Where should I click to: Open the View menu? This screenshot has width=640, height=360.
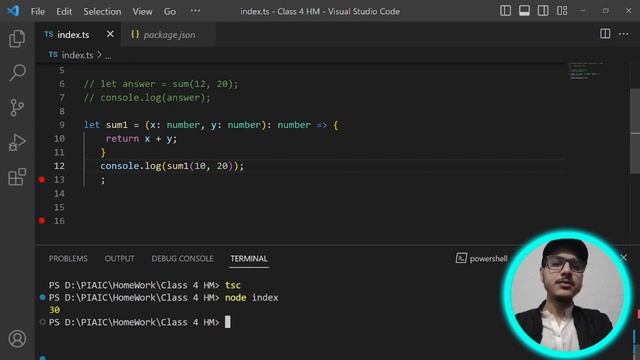[x=142, y=11]
